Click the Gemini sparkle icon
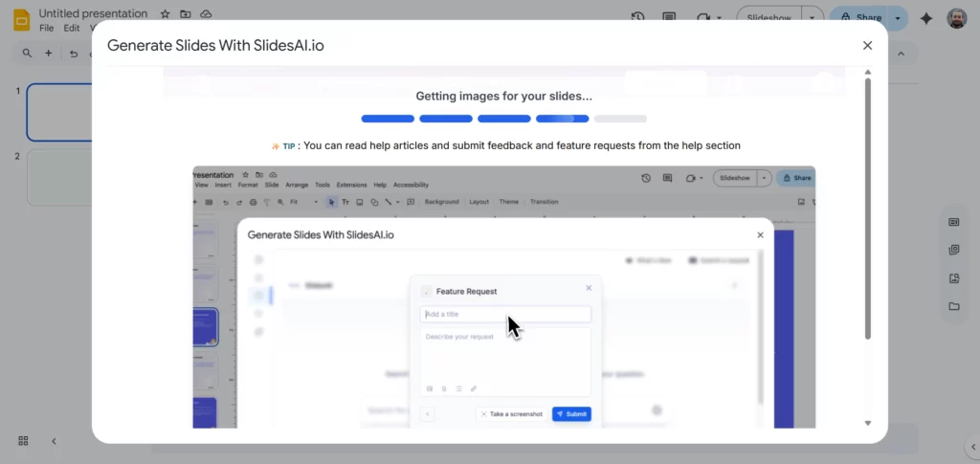This screenshot has width=980, height=464. tap(925, 18)
